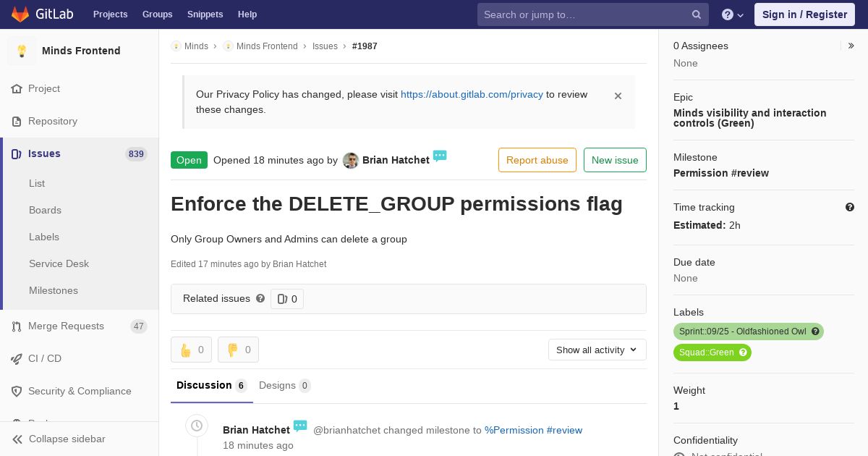Open the Projects menu
The image size is (868, 456).
coord(111,14)
